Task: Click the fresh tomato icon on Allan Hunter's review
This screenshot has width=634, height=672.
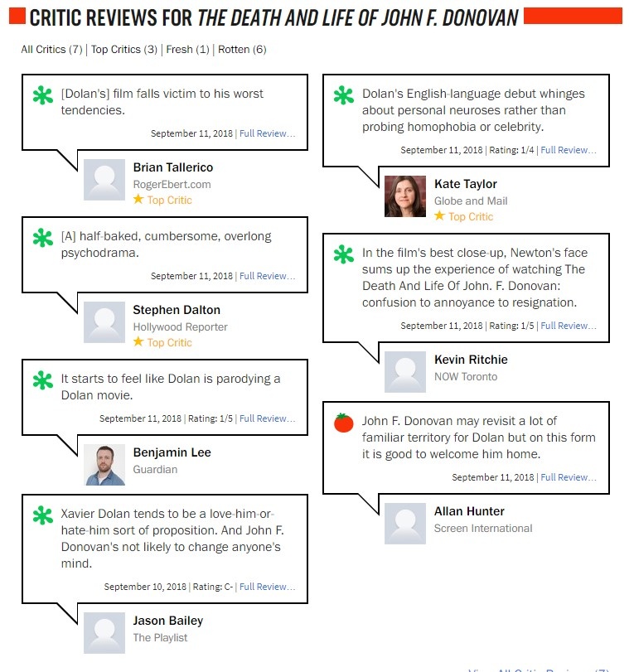Action: pyautogui.click(x=344, y=423)
